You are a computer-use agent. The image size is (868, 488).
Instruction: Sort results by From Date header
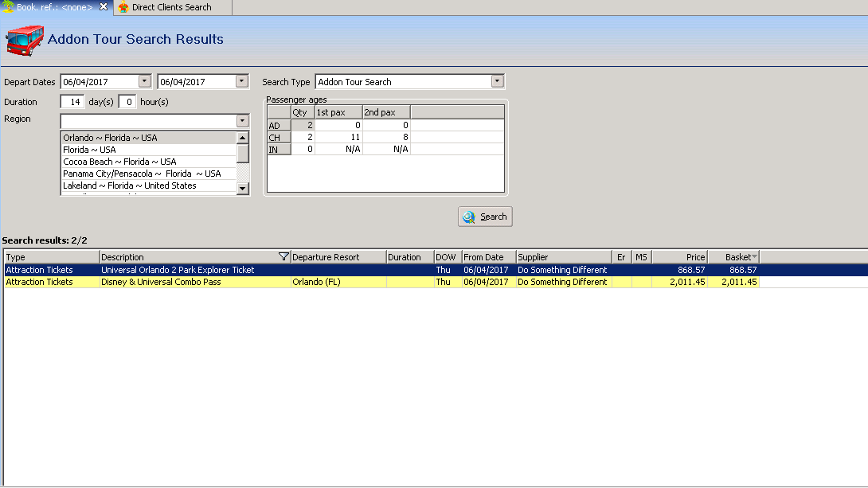point(489,256)
